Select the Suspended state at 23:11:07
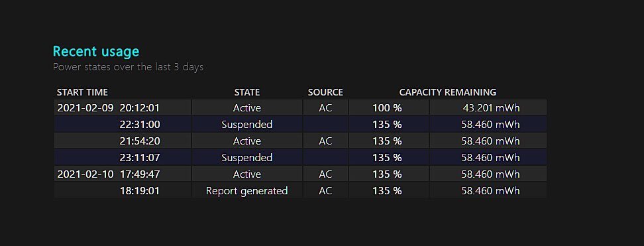Viewport: 644px width, 246px height. (247, 158)
